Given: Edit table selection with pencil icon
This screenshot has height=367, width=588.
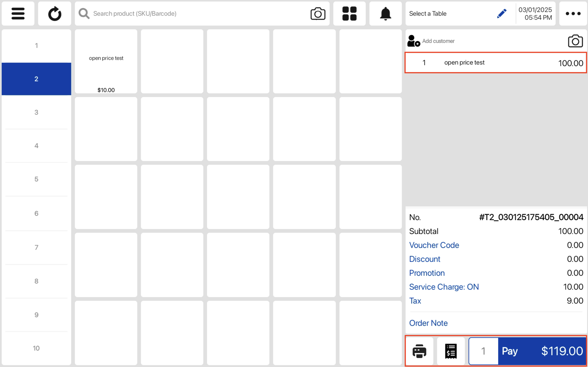Looking at the screenshot, I should (501, 14).
